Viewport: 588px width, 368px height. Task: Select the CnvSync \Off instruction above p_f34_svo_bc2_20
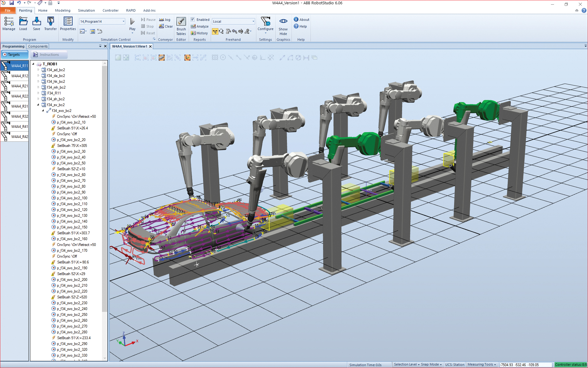pyautogui.click(x=67, y=134)
